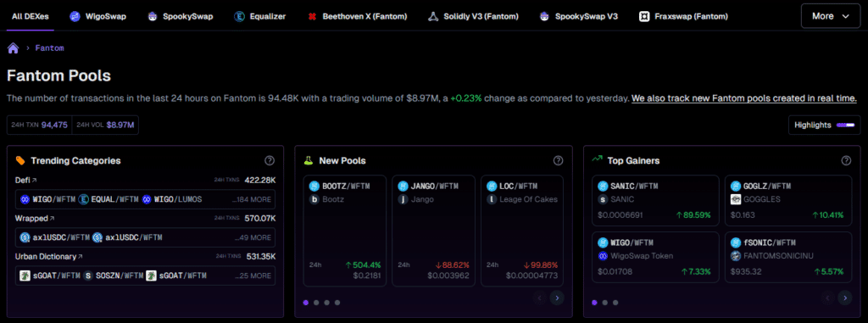Select first New Pools page dot
This screenshot has width=868, height=323.
click(305, 303)
